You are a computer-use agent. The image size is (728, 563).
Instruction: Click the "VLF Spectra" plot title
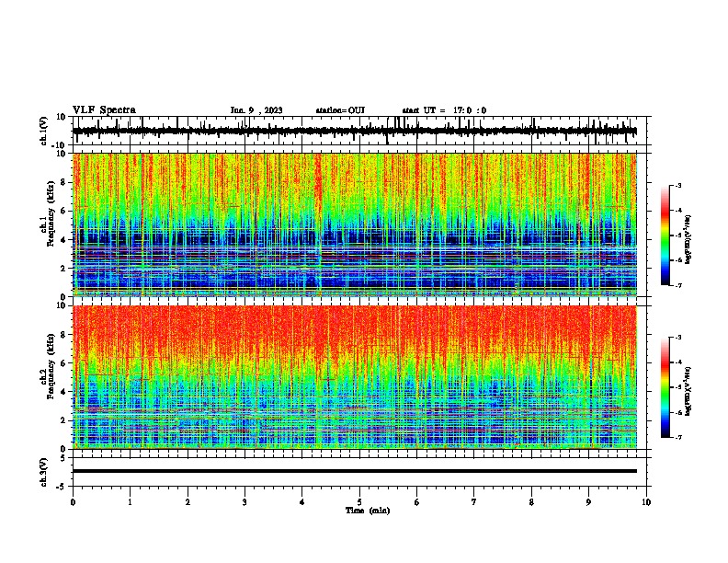104,109
